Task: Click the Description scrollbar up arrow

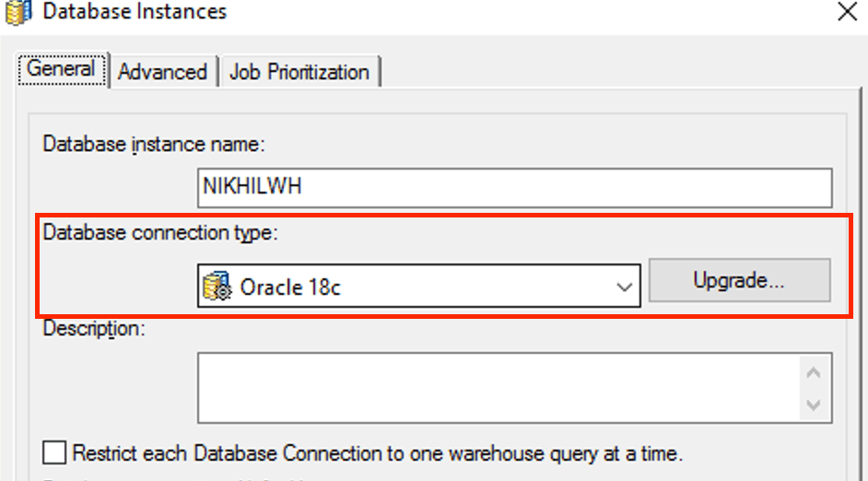Action: [x=814, y=372]
